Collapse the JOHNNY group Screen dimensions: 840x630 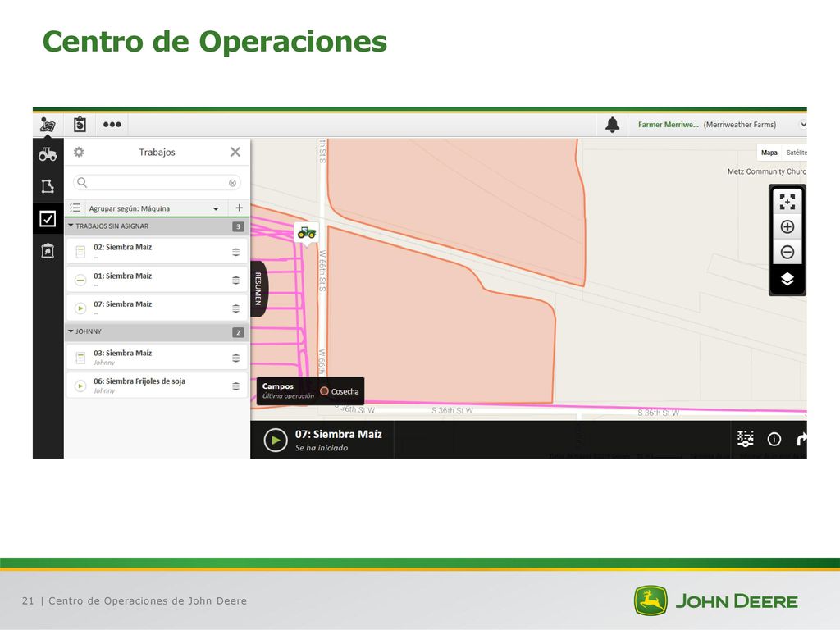point(71,331)
